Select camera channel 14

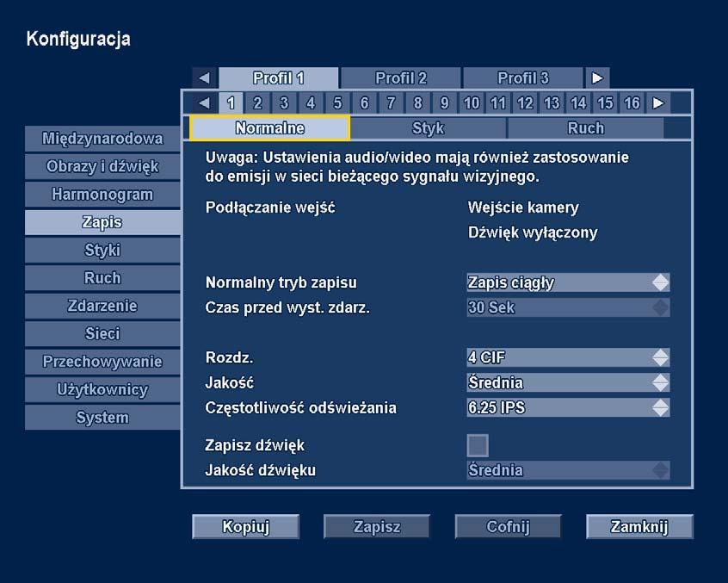coord(578,103)
